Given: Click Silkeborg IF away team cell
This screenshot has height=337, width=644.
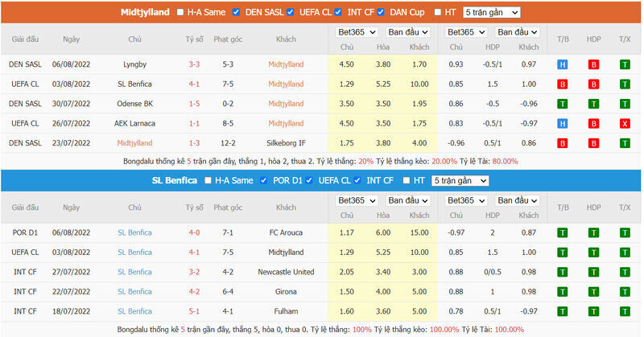Looking at the screenshot, I should [x=286, y=143].
